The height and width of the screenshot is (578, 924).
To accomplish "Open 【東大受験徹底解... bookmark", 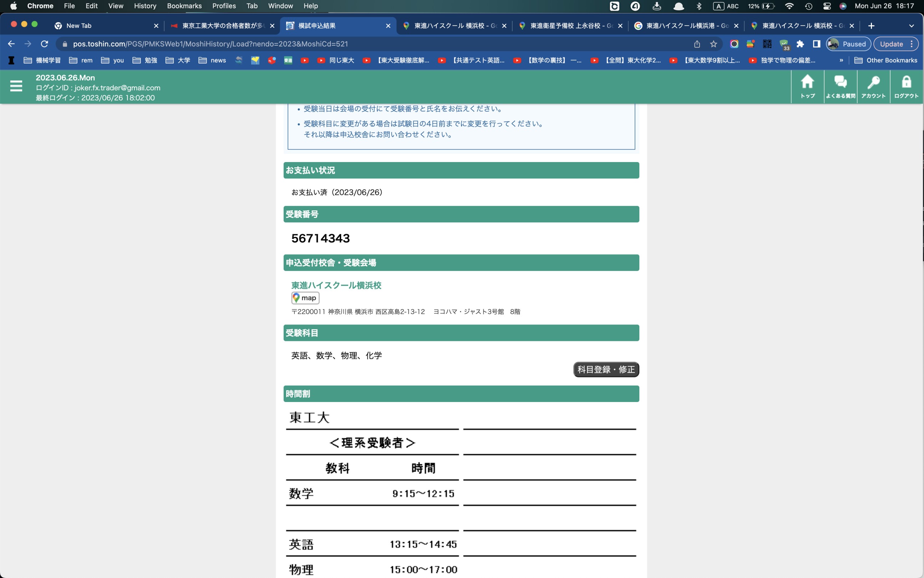I will [396, 60].
